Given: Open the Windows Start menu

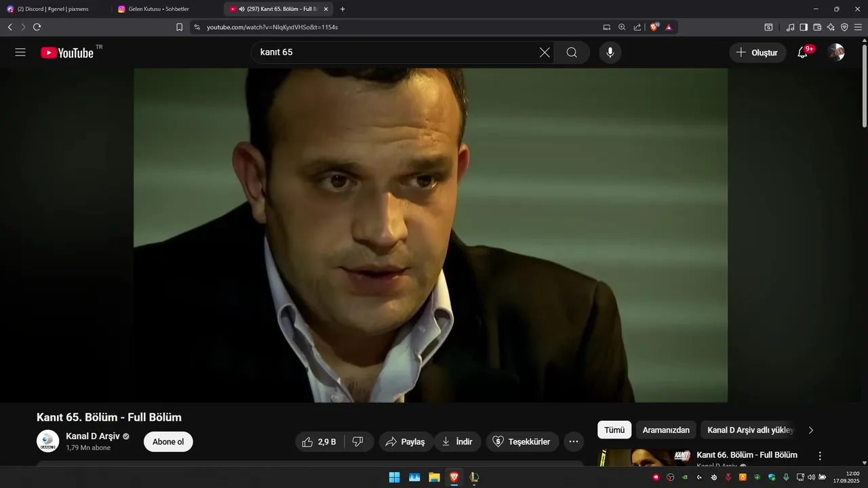Looking at the screenshot, I should 394,477.
